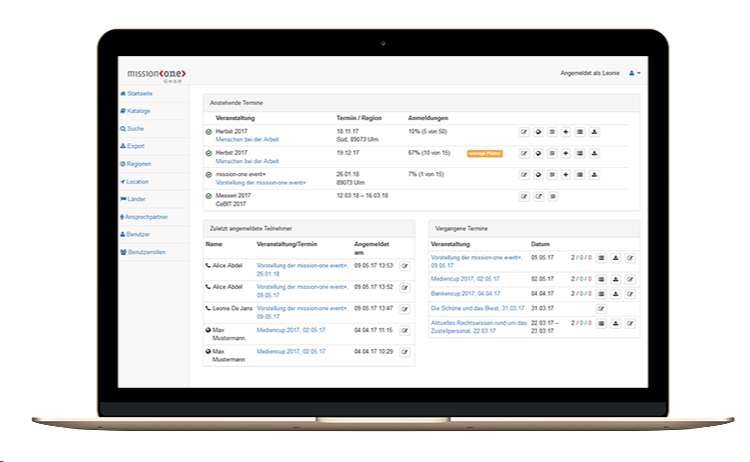Click the orange 'wenige Plätze' badge
This screenshot has height=462, width=750.
coord(481,153)
